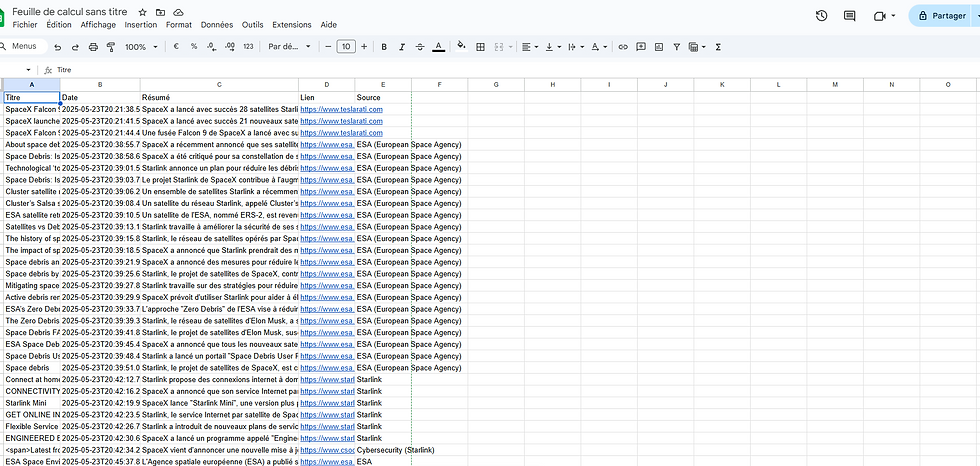Toggle italic formatting
980x466 pixels.
coord(402,47)
